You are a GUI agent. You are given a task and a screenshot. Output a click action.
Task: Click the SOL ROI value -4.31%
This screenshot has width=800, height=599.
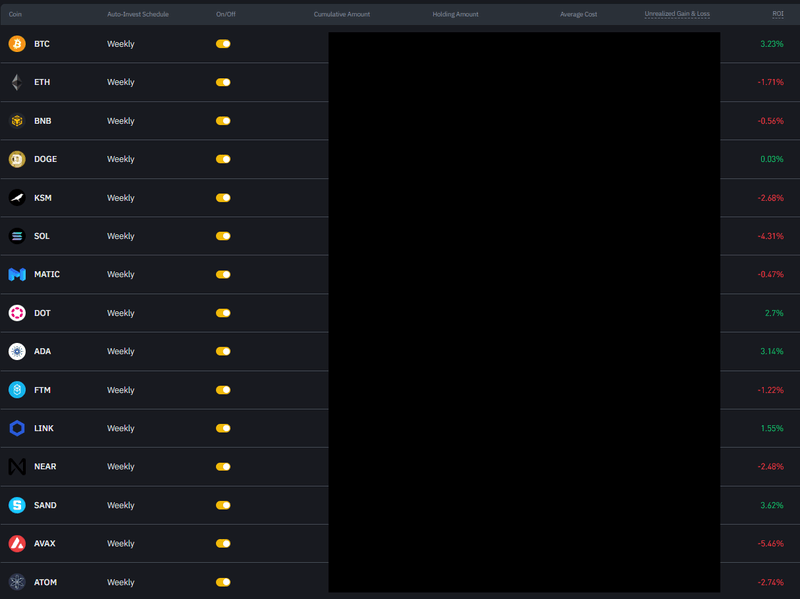770,236
